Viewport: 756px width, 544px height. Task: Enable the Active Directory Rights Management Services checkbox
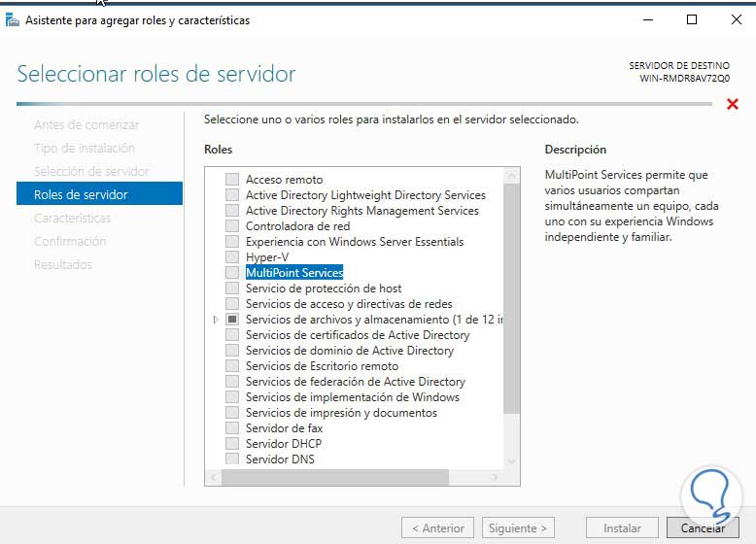click(x=232, y=211)
